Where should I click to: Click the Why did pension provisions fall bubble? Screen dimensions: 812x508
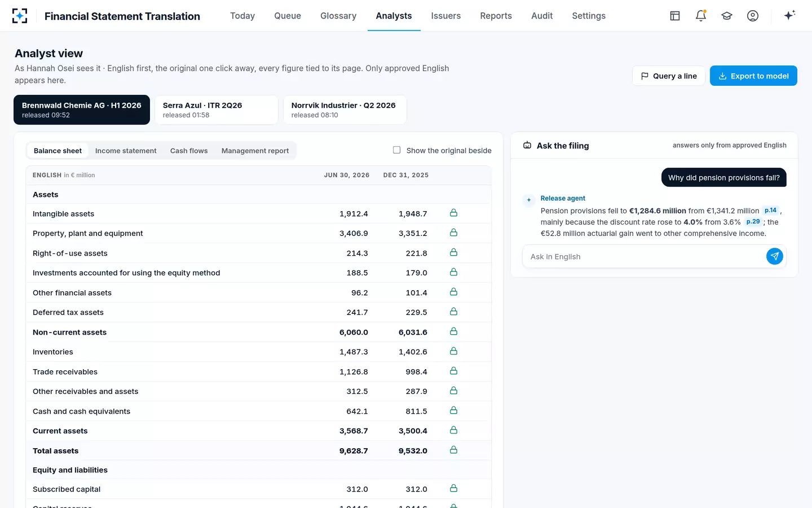(x=724, y=177)
